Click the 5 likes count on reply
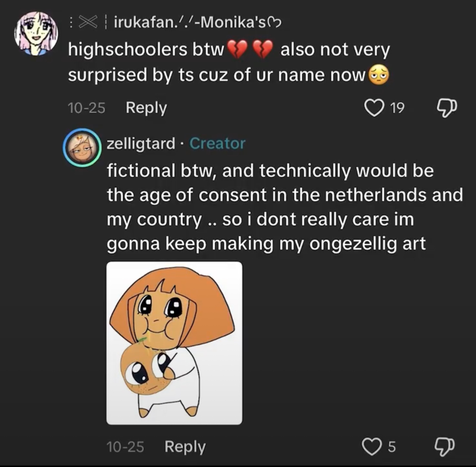The height and width of the screenshot is (467, 476). 392,447
